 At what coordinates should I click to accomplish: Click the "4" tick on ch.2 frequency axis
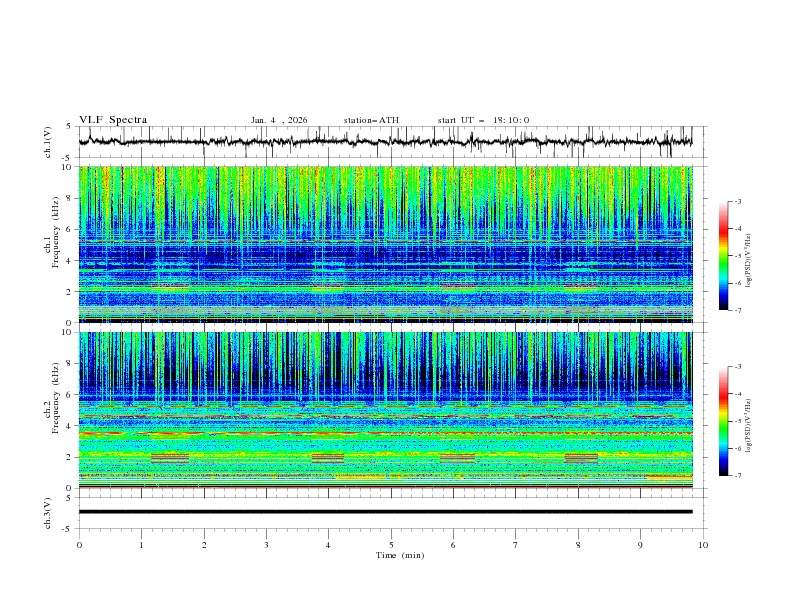pyautogui.click(x=70, y=426)
